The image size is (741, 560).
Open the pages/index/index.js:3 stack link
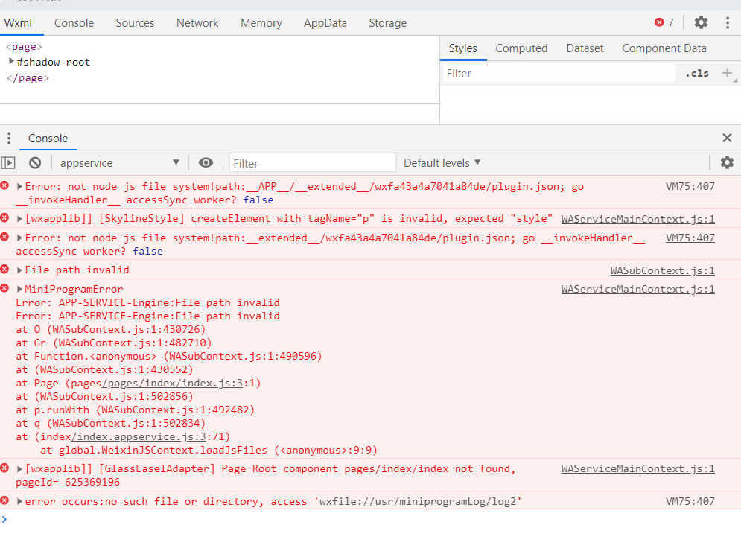click(173, 384)
